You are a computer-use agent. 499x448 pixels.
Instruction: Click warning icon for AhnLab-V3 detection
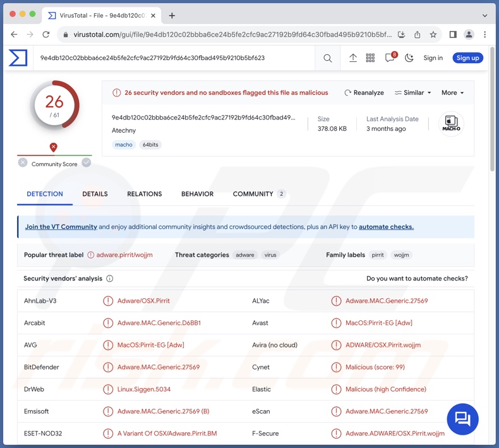point(108,301)
